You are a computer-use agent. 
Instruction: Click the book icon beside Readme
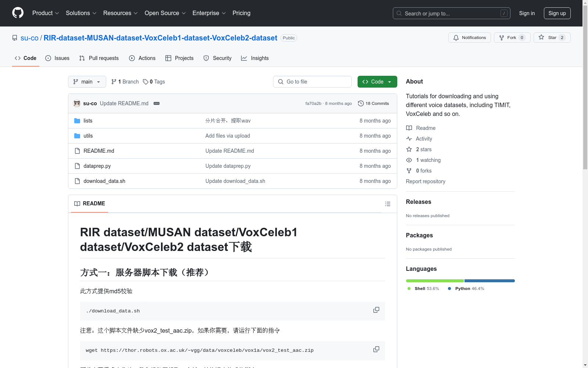click(409, 128)
